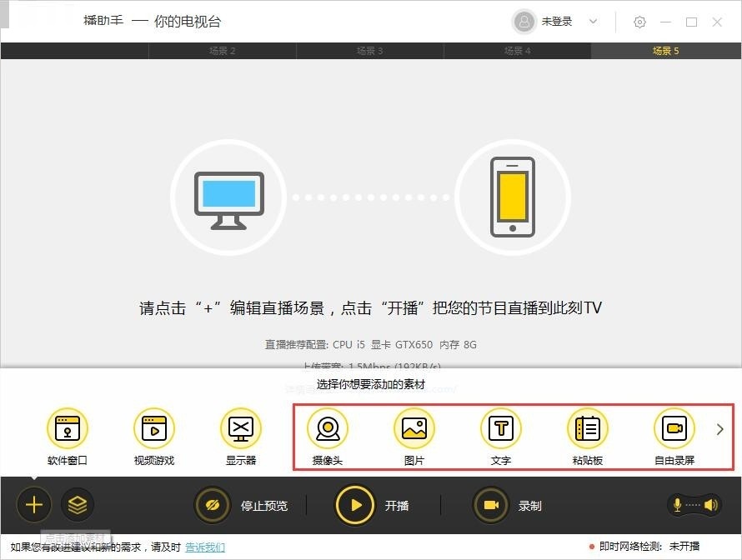Screen dimensions: 742x560
Task: Select the 软件窗口 window capture icon
Action: tap(68, 427)
